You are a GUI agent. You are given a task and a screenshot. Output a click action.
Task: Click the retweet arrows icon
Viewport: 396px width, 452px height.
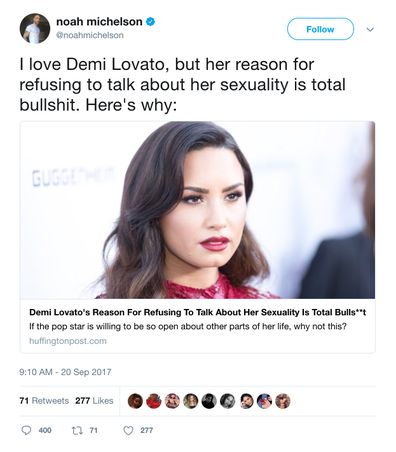coord(76,430)
